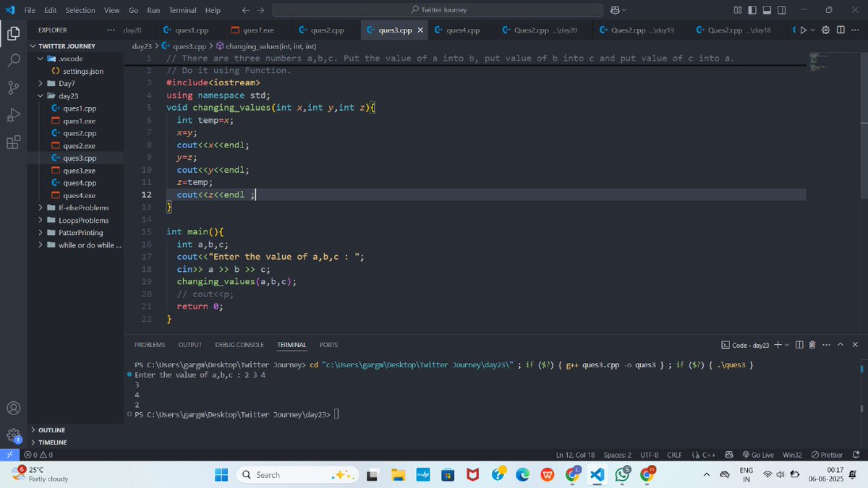
Task: Click Ln 12, Col 18 in status bar
Action: point(576,455)
